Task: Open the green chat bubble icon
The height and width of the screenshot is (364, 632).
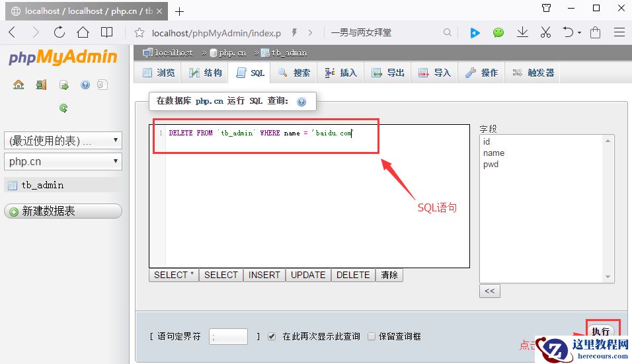Action: (x=498, y=32)
